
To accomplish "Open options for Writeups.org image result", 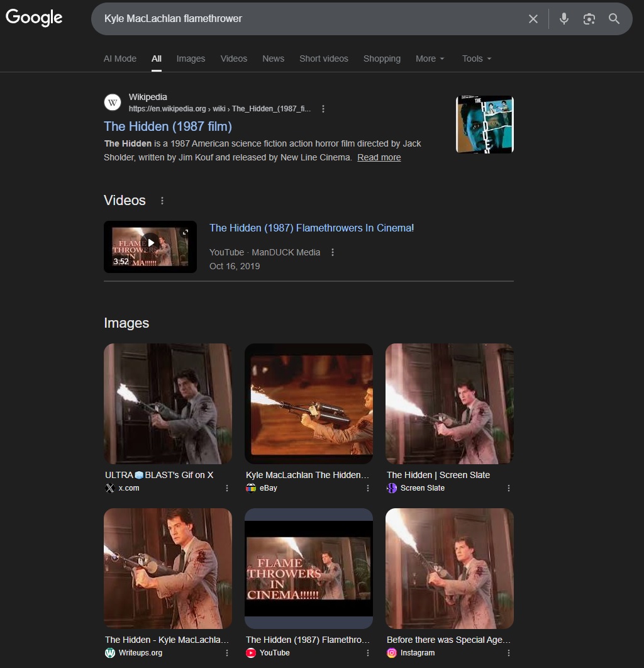I will pyautogui.click(x=226, y=653).
